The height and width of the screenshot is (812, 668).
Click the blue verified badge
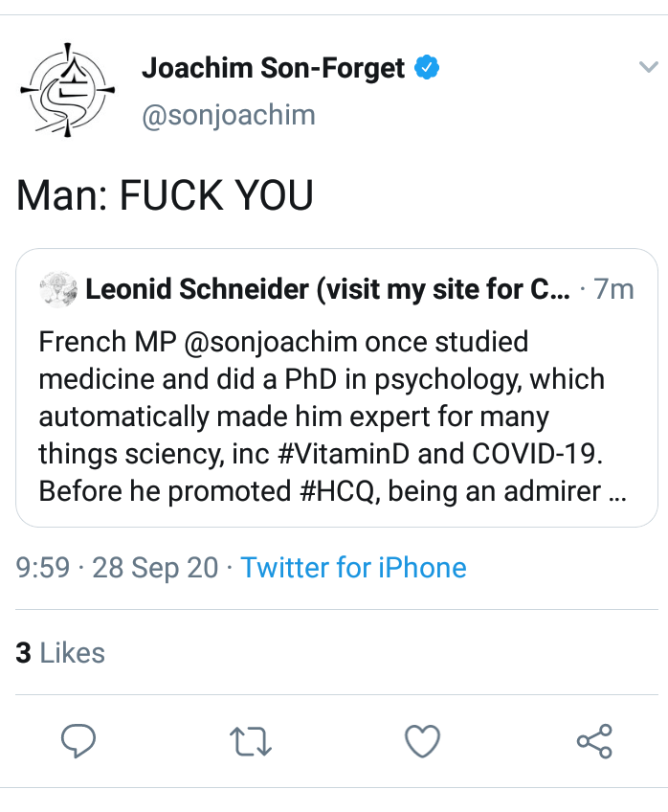427,69
